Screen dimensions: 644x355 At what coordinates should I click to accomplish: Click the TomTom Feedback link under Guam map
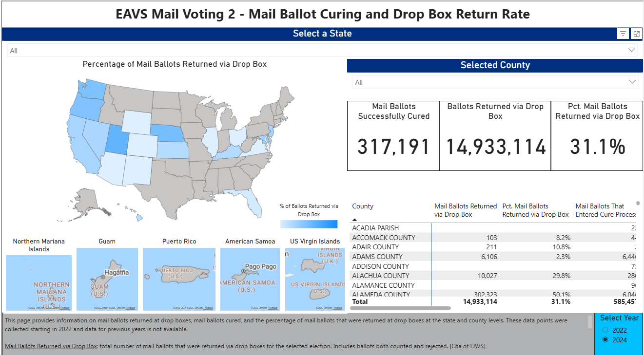(x=130, y=308)
